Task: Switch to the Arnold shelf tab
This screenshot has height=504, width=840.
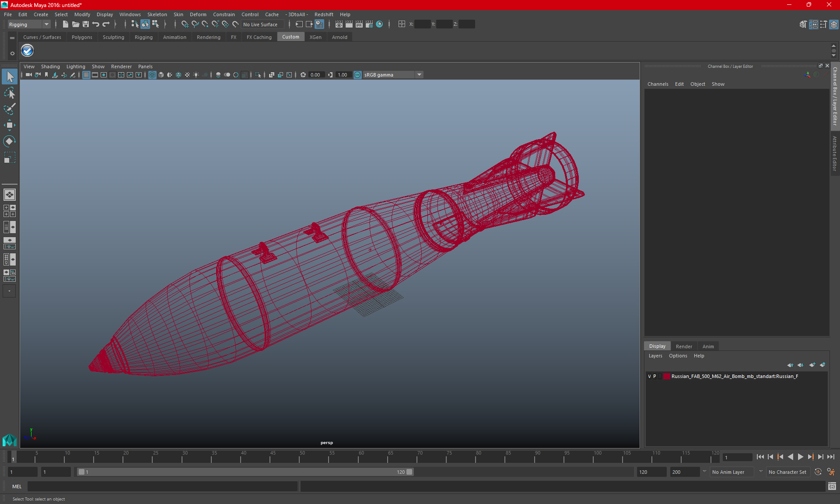Action: [x=339, y=37]
